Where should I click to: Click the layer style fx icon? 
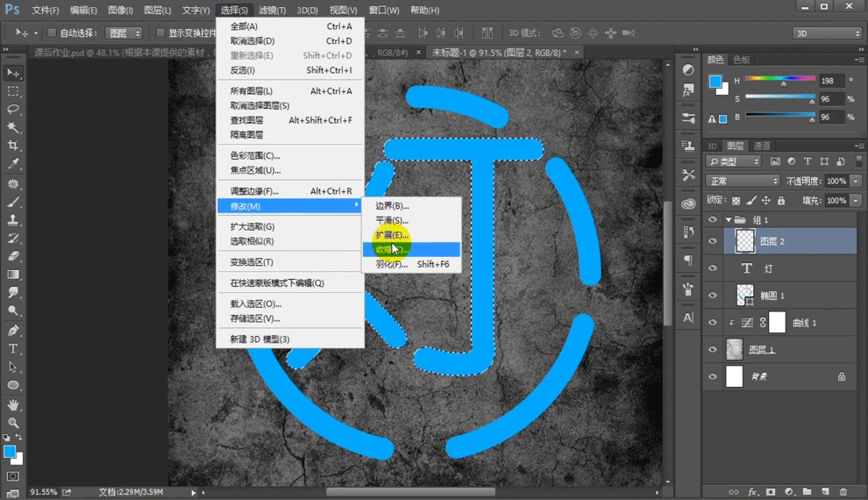(x=752, y=492)
